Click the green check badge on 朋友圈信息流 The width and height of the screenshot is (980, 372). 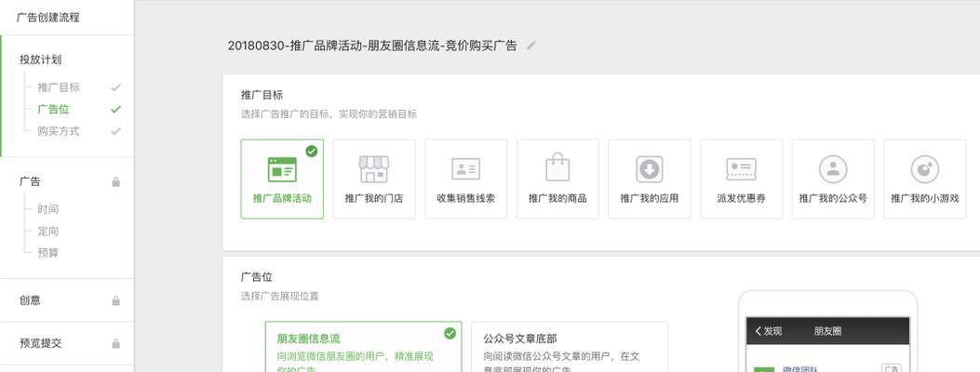click(x=450, y=333)
